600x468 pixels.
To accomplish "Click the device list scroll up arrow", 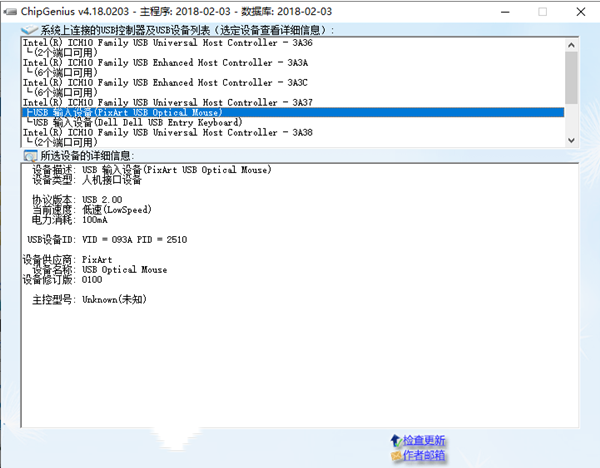I will pos(571,45).
